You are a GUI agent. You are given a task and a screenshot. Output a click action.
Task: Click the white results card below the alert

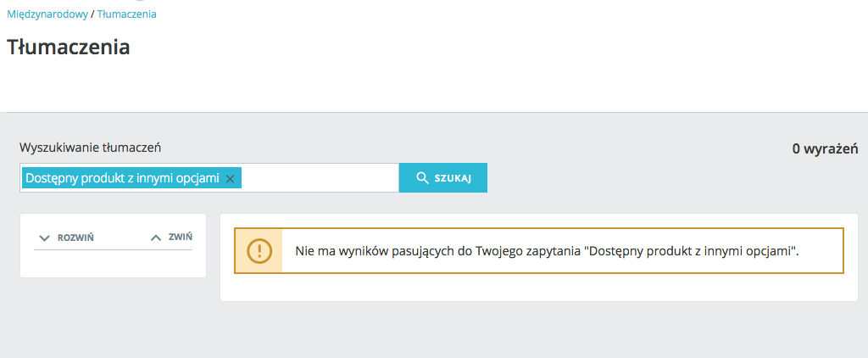click(538, 288)
